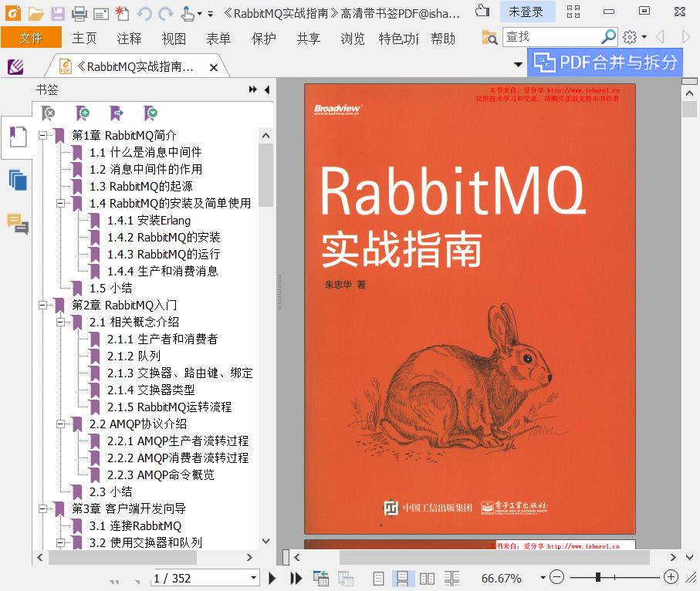The height and width of the screenshot is (591, 700).
Task: Switch to the 保护 ribbon tab
Action: pyautogui.click(x=263, y=39)
